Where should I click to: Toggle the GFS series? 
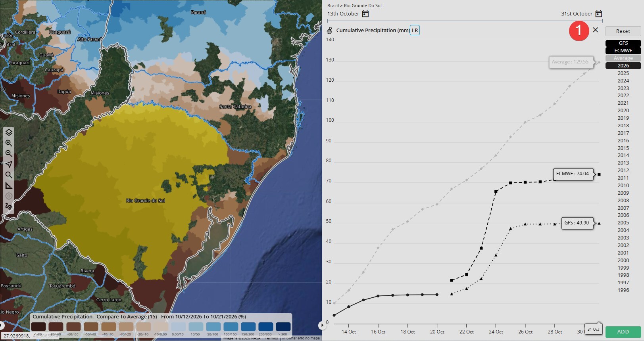(x=623, y=43)
